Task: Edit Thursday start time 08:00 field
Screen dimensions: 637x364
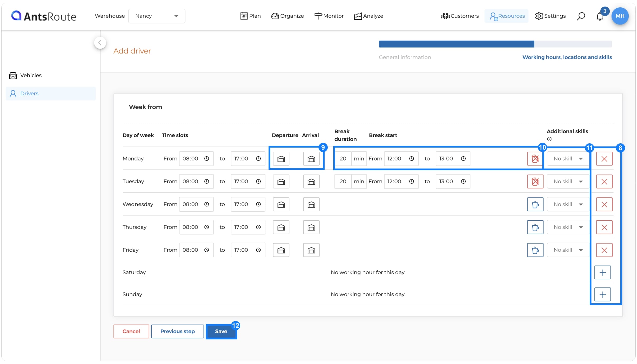Action: pyautogui.click(x=196, y=227)
